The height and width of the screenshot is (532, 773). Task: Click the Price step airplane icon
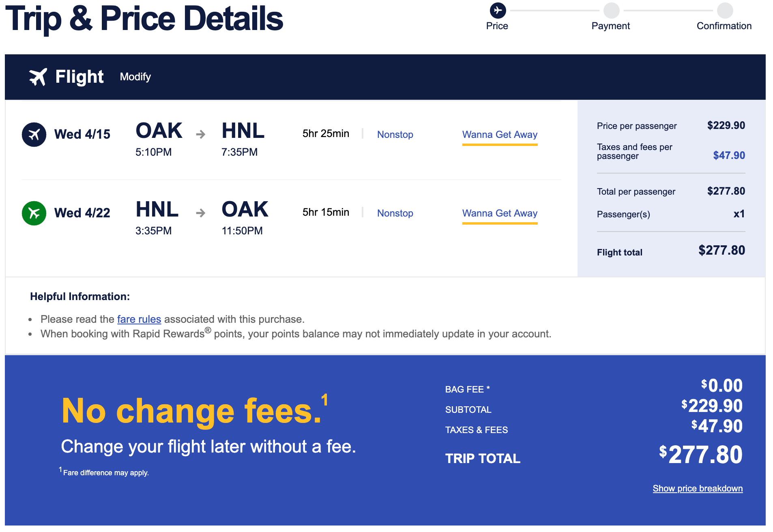click(x=498, y=10)
